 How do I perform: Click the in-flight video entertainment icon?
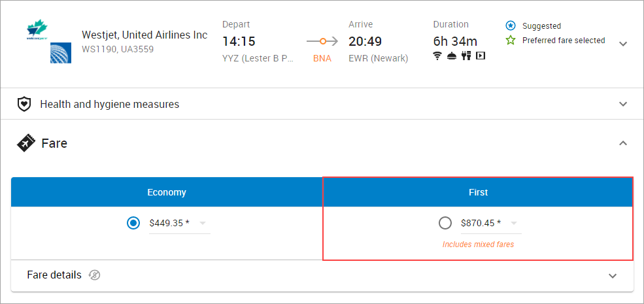coord(481,56)
